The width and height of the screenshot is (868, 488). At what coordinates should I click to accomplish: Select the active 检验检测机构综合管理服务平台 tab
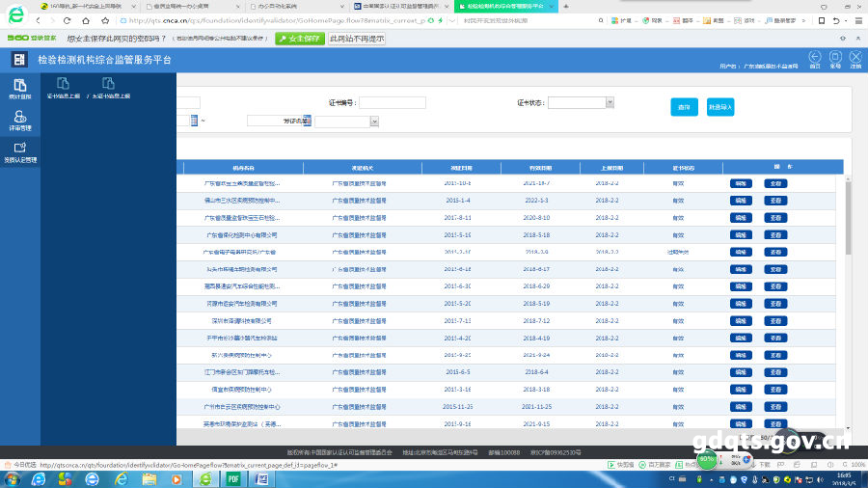tap(504, 6)
